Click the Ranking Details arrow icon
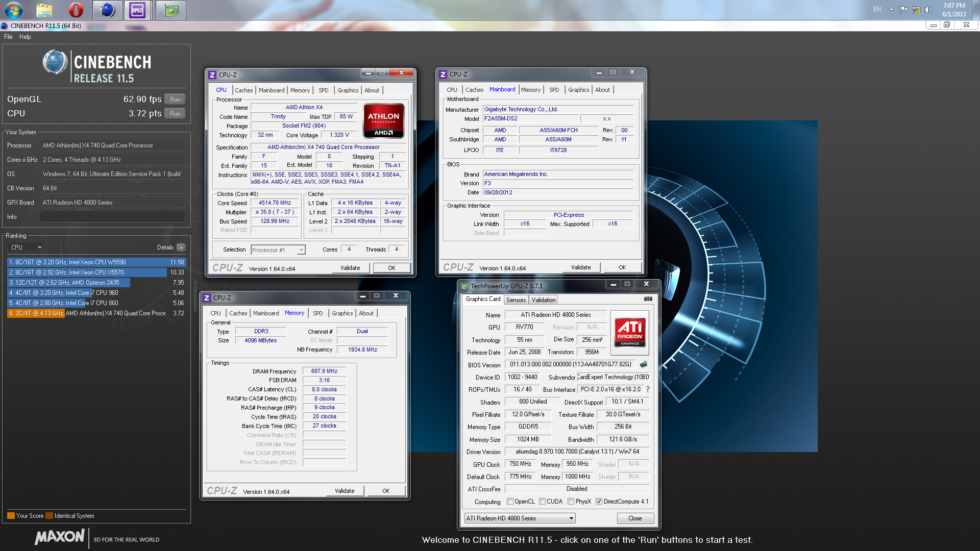 [x=181, y=247]
